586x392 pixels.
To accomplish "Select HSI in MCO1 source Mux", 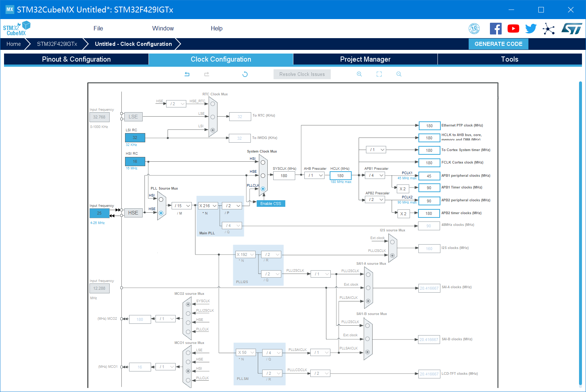I will pos(188,371).
